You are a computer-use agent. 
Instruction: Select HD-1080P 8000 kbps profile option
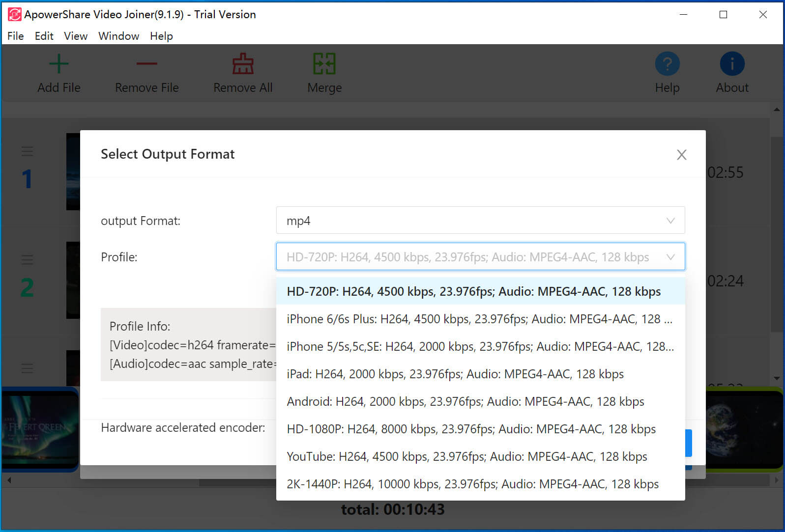pos(471,429)
